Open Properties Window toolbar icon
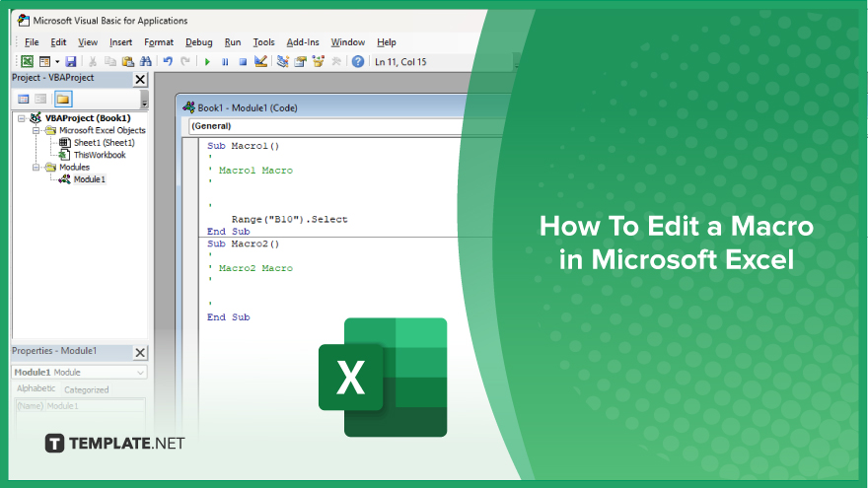This screenshot has width=868, height=488. [301, 61]
